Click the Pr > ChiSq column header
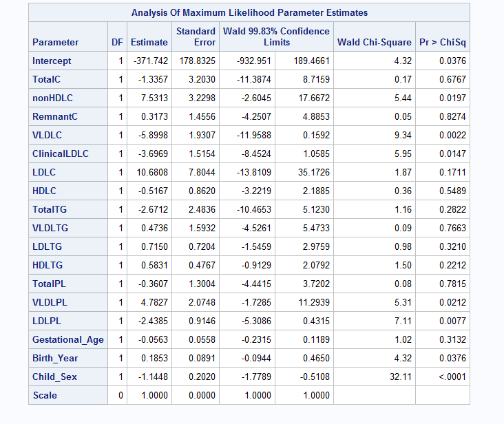 tap(443, 42)
